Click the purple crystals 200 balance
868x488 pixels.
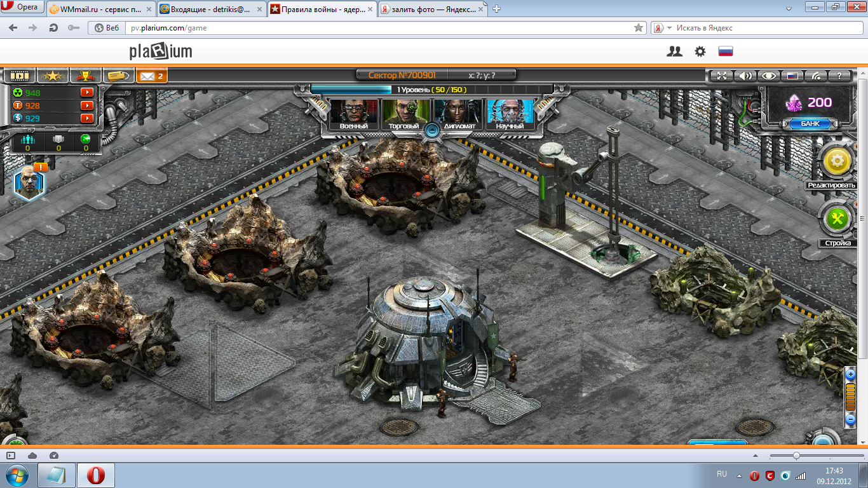810,102
